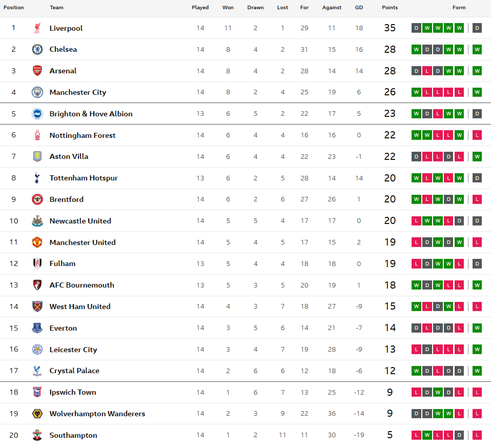Open the Brighton & Hove Albion team page
491x448 pixels.
click(x=91, y=114)
